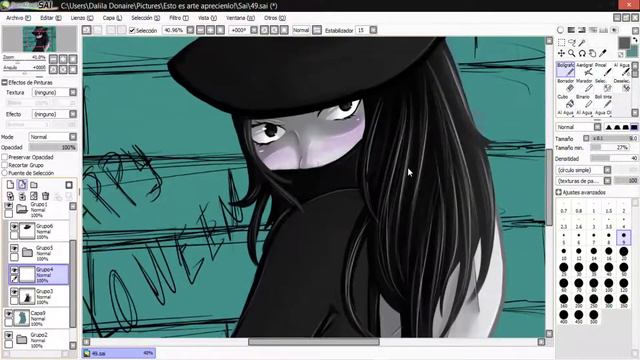Click the canvas horizontal scrollbar
Screen dimensions: 640x360
point(314,342)
